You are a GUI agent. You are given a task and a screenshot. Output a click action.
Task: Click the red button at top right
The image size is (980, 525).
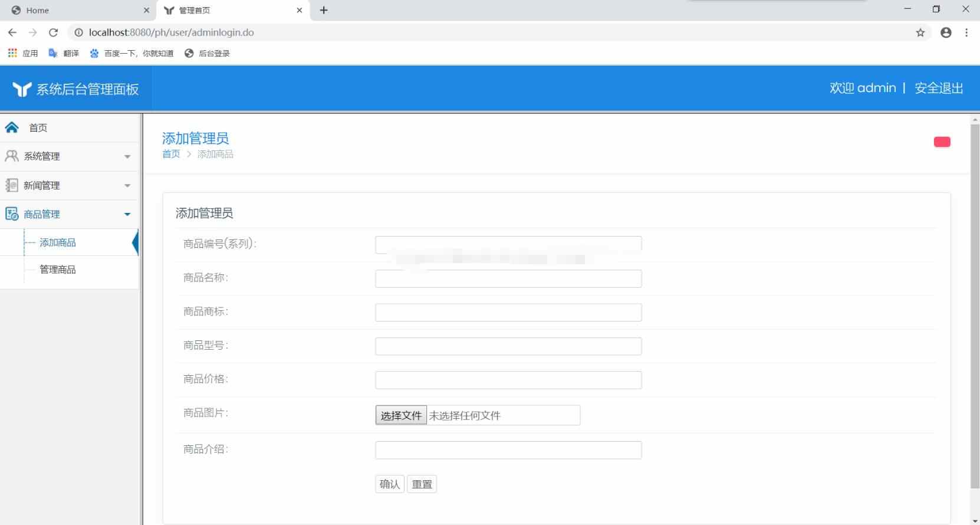942,142
